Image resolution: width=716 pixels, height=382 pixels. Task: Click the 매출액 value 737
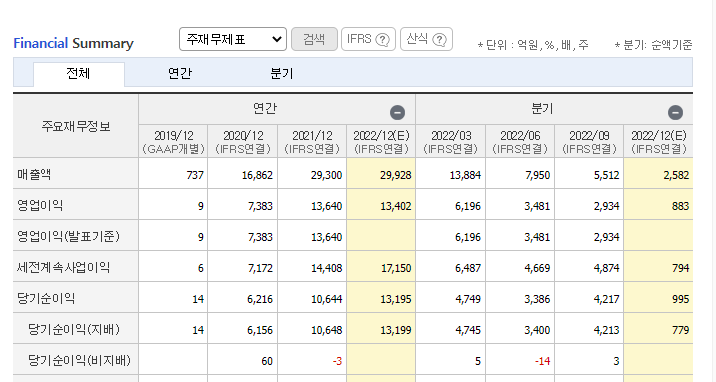coord(195,175)
